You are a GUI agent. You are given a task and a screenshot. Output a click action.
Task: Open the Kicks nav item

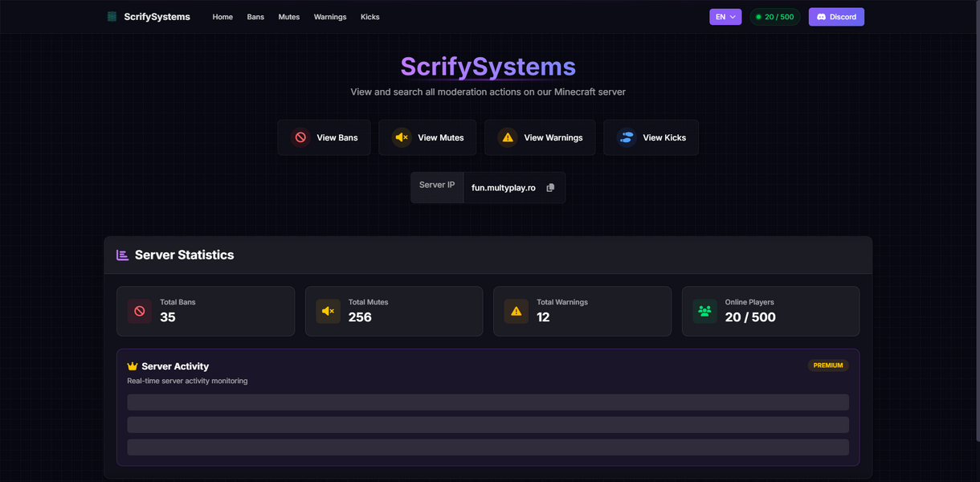(370, 17)
